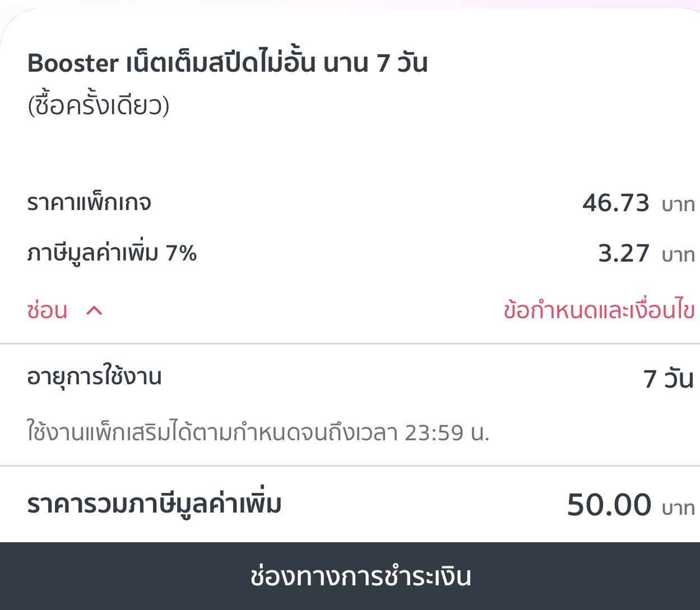Click the อายุการใช้งาน validity label
This screenshot has width=700, height=610.
click(94, 376)
